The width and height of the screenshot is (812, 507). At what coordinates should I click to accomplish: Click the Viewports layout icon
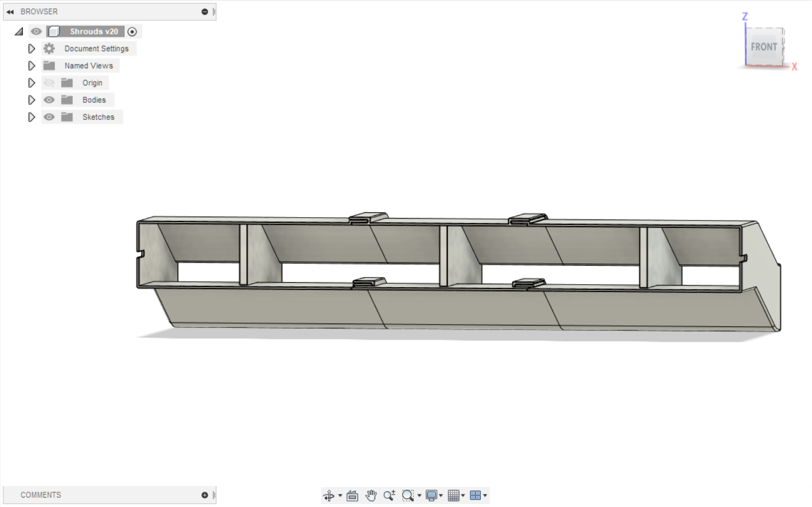475,496
